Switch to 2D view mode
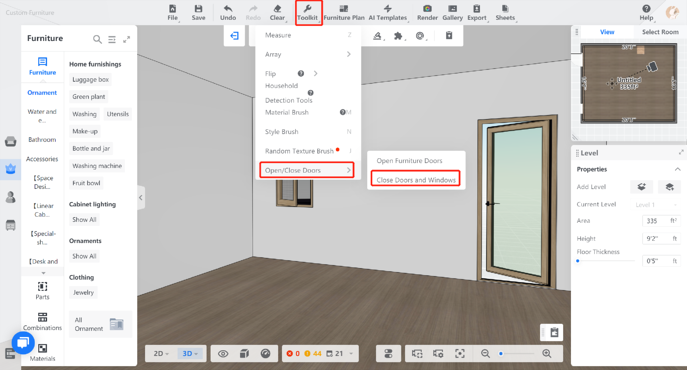The width and height of the screenshot is (687, 370). coord(161,354)
